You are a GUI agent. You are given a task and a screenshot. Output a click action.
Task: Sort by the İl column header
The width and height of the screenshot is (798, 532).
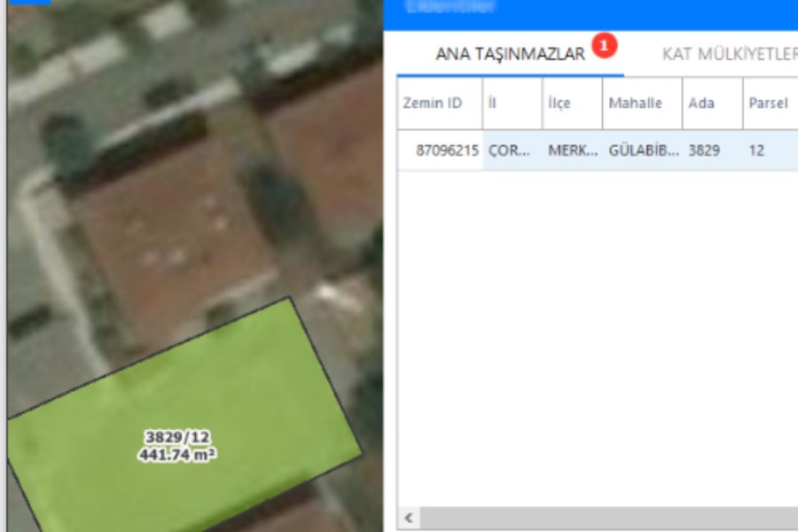(x=512, y=104)
